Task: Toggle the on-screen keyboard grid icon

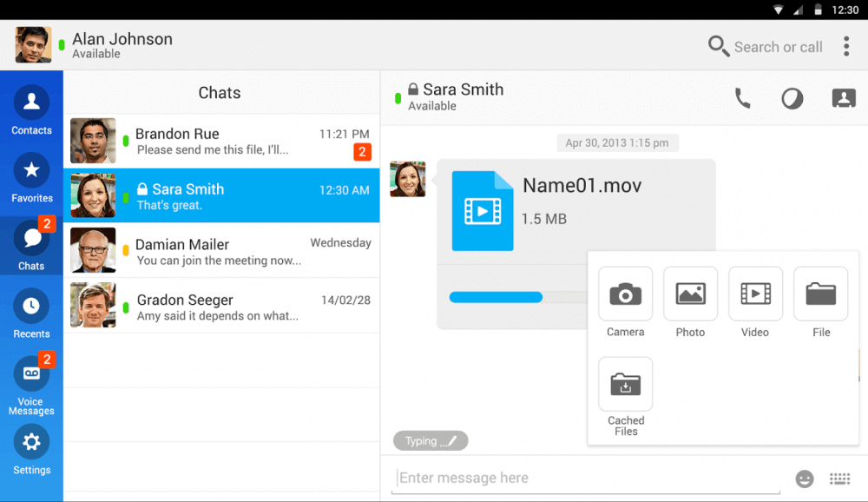Action: tap(839, 479)
